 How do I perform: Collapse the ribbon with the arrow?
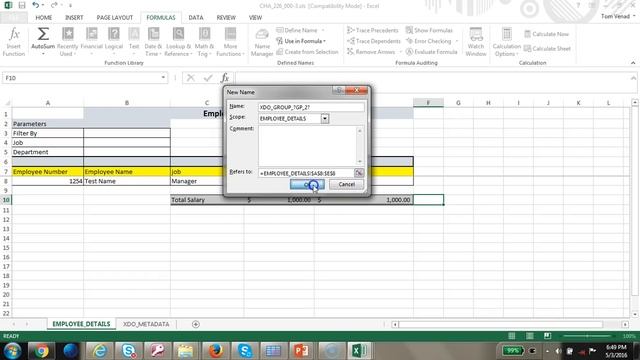[633, 62]
